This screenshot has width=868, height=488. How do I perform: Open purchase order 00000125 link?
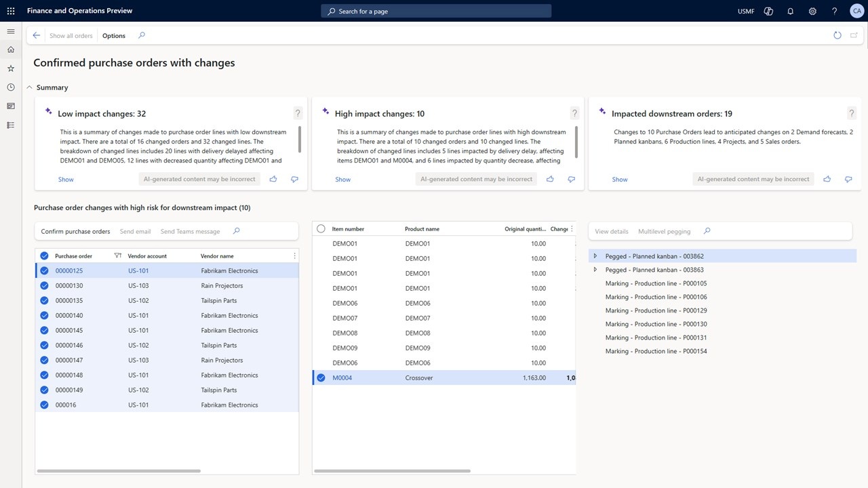pos(69,271)
